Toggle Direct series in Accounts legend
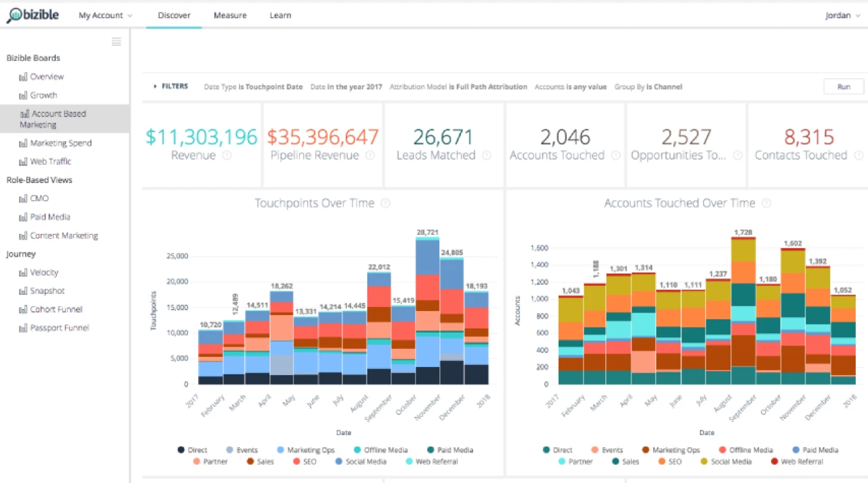 pyautogui.click(x=557, y=450)
